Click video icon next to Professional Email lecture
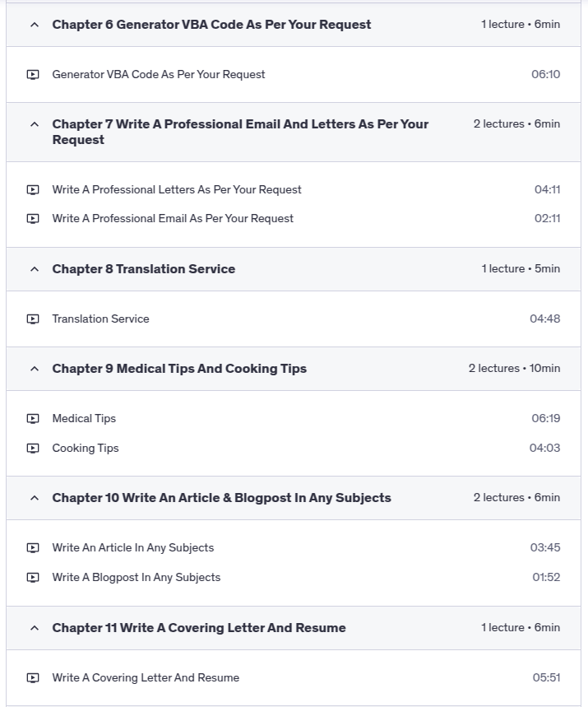Viewport: 588px width, 707px height. tap(33, 219)
